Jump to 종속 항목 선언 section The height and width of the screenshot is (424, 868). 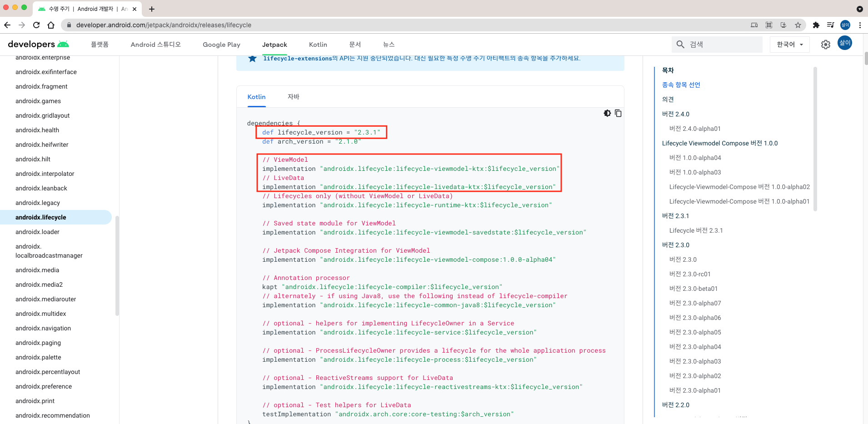(681, 85)
